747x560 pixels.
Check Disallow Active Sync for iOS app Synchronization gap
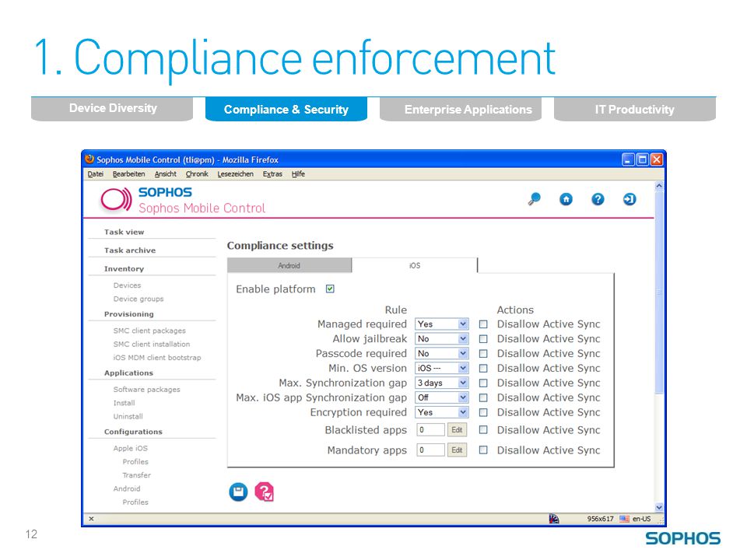click(483, 397)
